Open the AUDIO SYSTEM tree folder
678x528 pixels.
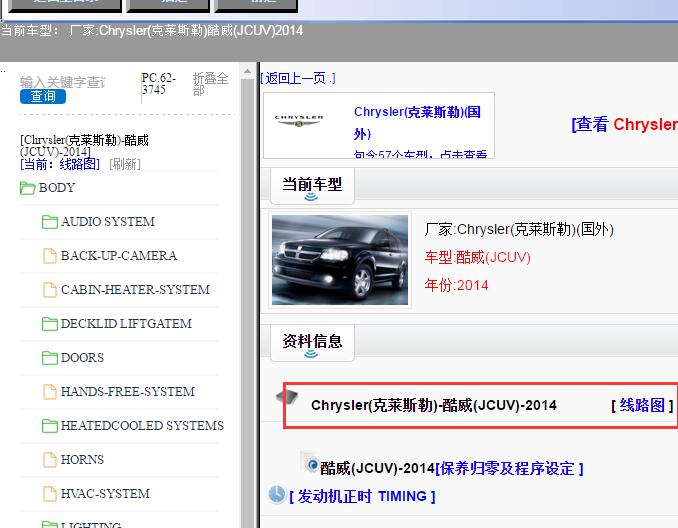(108, 222)
